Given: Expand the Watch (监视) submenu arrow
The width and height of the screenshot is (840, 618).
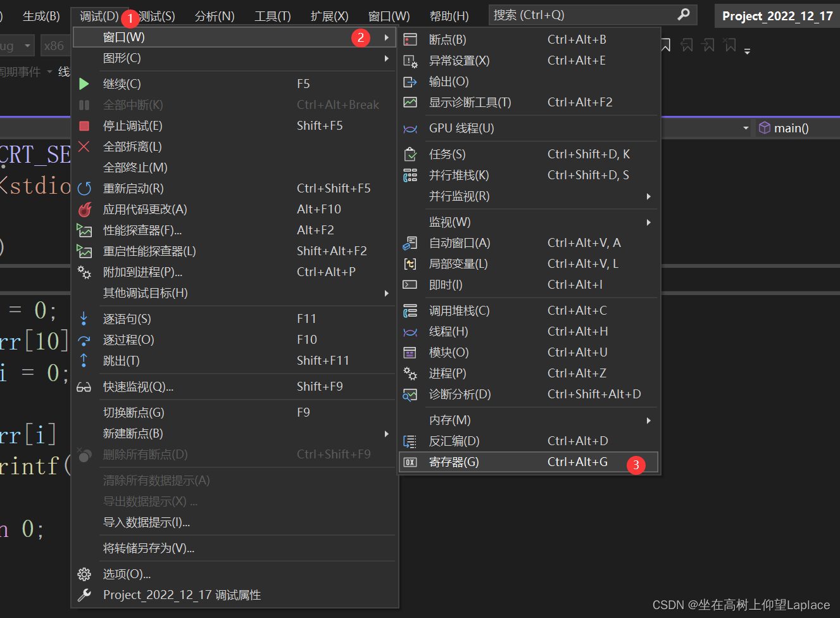Looking at the screenshot, I should pos(649,222).
